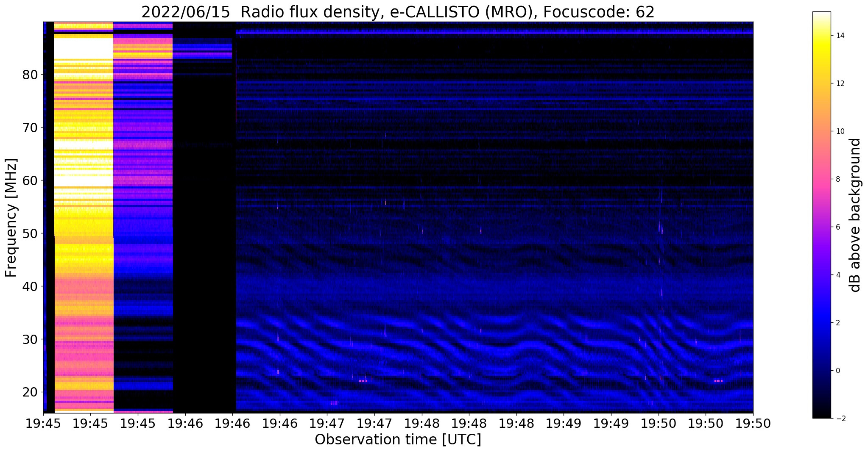The width and height of the screenshot is (868, 452).
Task: Click the plot title 'Radio flux density' text
Action: tap(310, 12)
